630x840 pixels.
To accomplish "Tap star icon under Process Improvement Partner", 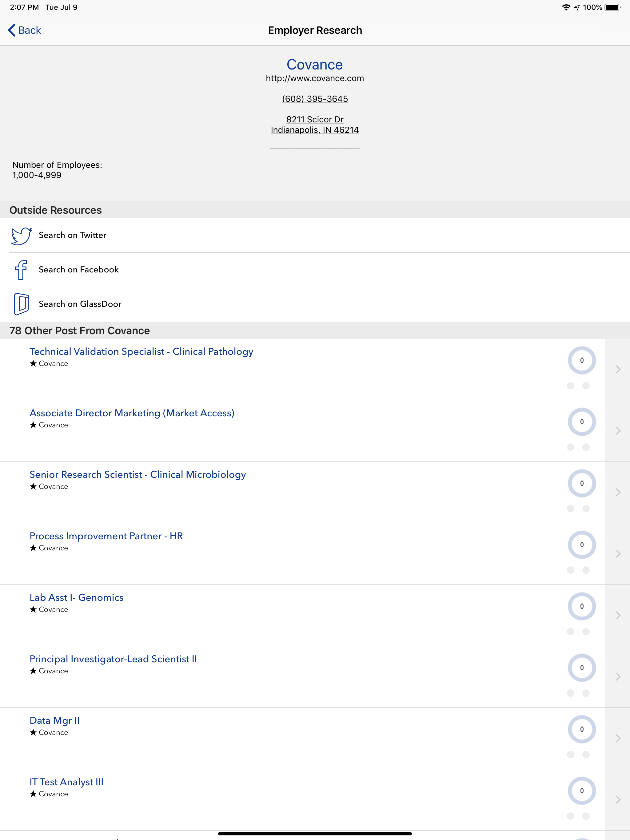I will 34,548.
